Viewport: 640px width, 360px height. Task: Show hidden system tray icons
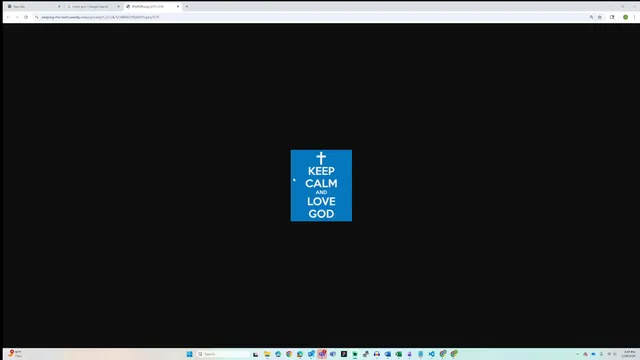pos(577,354)
